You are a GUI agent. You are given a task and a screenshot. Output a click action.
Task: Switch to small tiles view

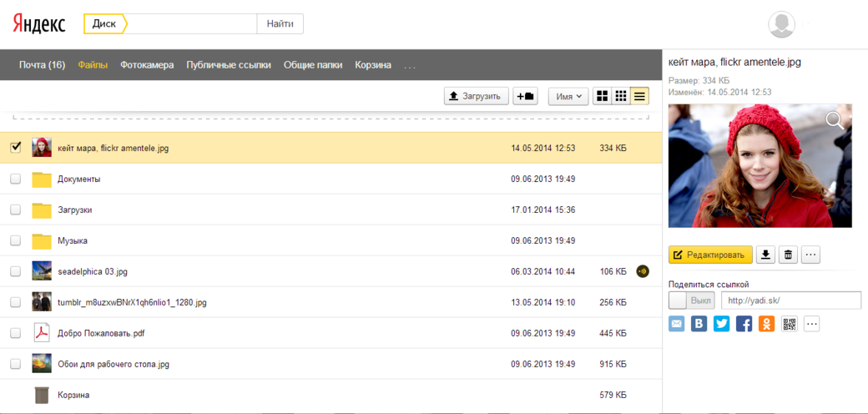coord(621,96)
